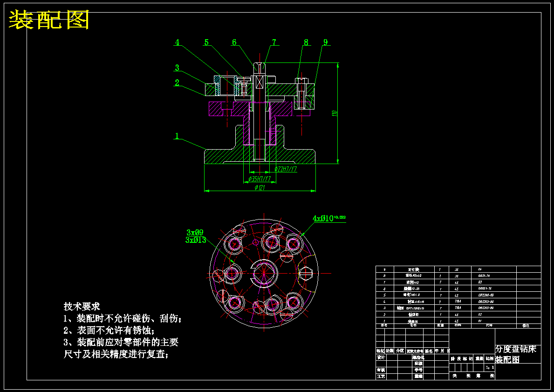
Task: Select green balloon number 5 above the section
Action: 206,42
